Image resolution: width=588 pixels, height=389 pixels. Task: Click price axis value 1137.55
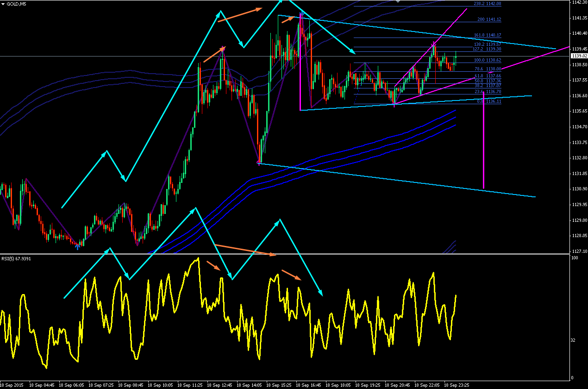(579, 80)
